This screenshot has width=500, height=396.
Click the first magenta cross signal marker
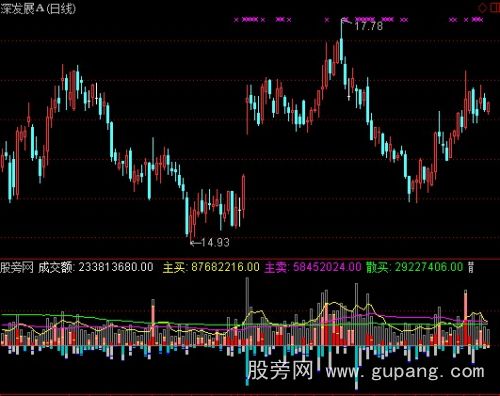tap(236, 20)
